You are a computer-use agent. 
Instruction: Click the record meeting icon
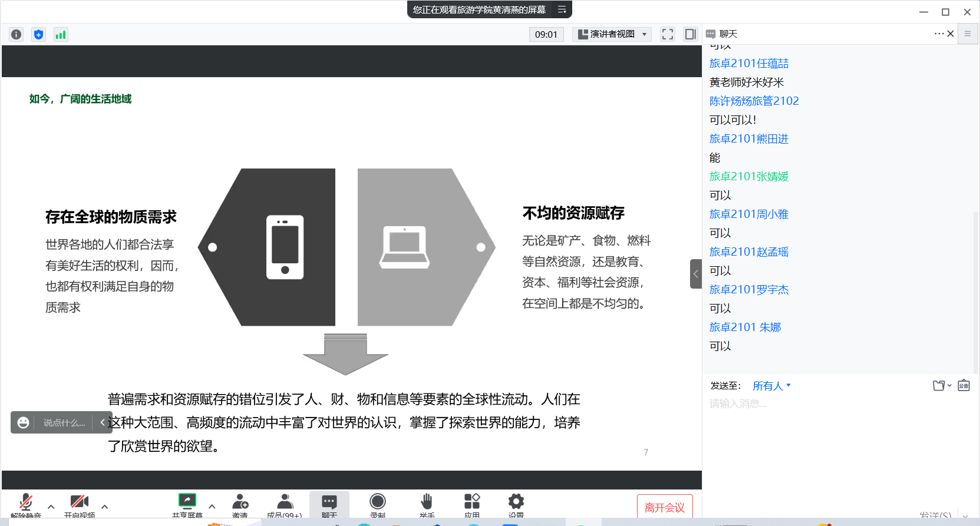point(377,502)
